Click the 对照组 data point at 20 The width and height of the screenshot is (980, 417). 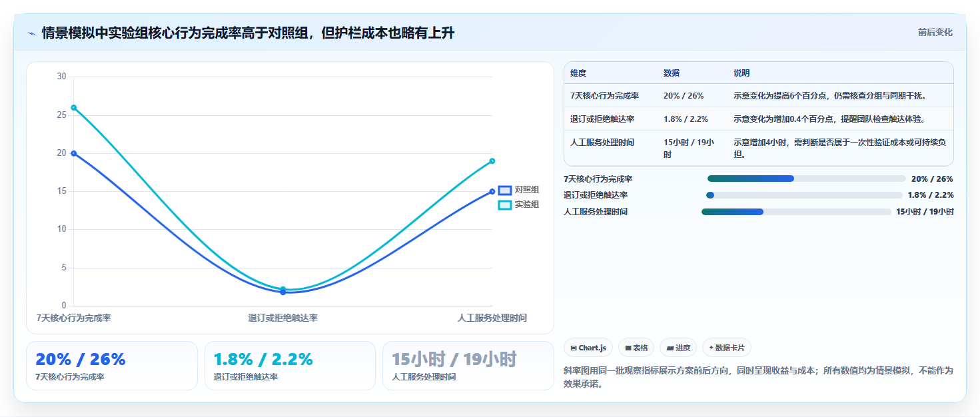click(74, 153)
